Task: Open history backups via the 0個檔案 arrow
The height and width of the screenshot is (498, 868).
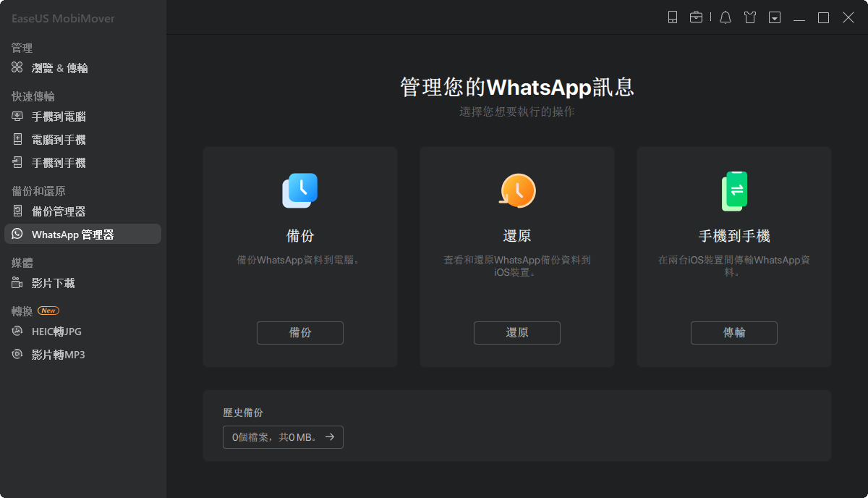Action: point(283,437)
